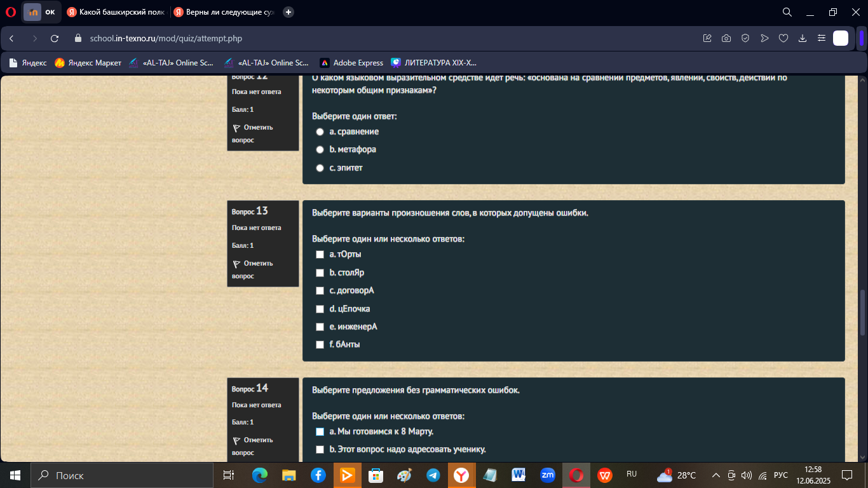This screenshot has width=868, height=488.
Task: Open WPS Office from the taskbar
Action: [605, 475]
